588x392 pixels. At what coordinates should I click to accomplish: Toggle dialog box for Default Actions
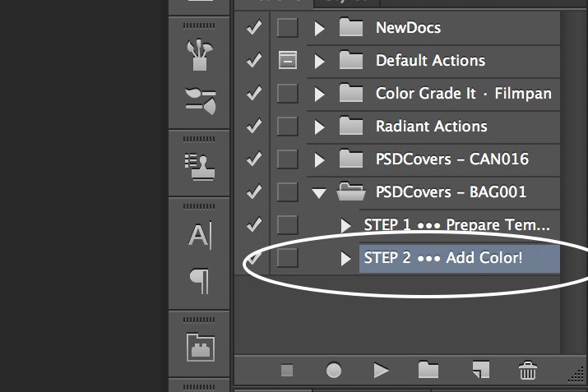(288, 60)
